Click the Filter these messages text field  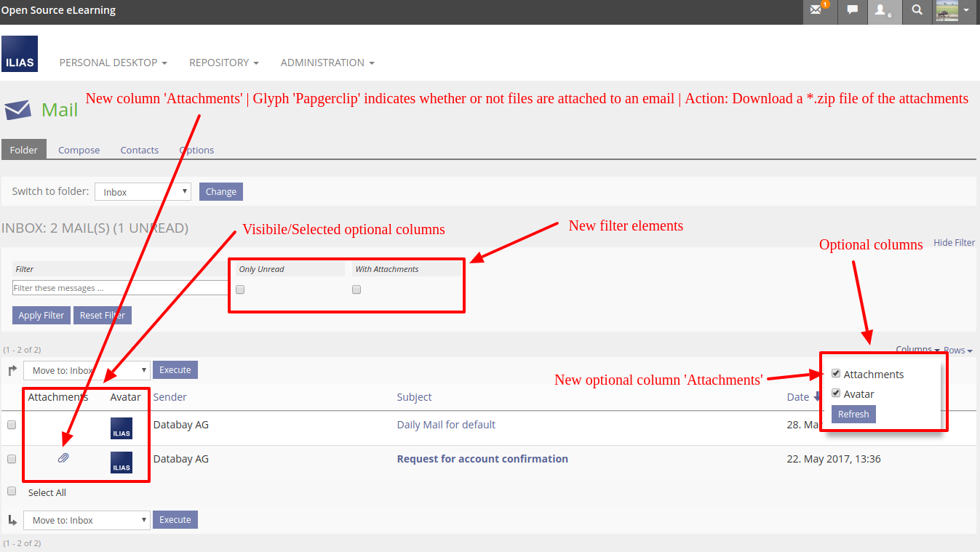pyautogui.click(x=120, y=288)
